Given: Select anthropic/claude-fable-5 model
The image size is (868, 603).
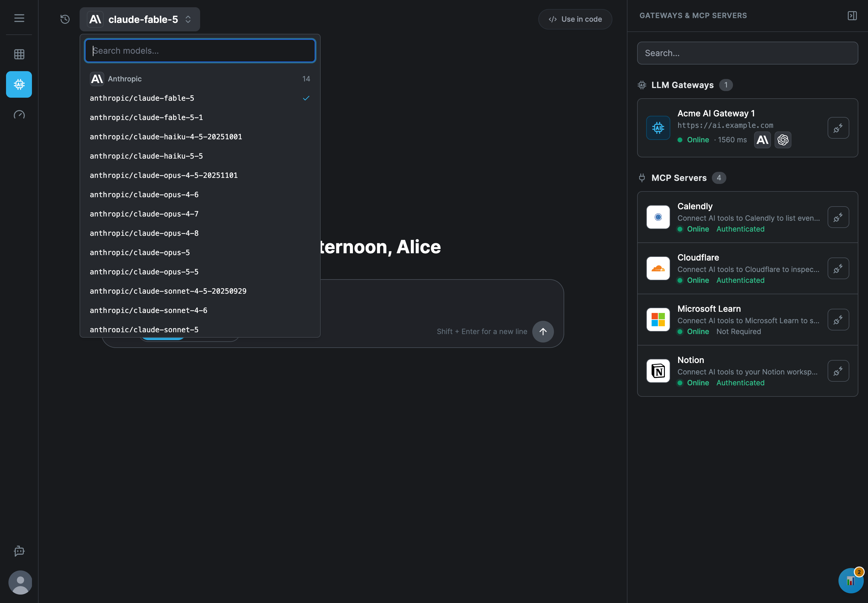Looking at the screenshot, I should coord(200,98).
